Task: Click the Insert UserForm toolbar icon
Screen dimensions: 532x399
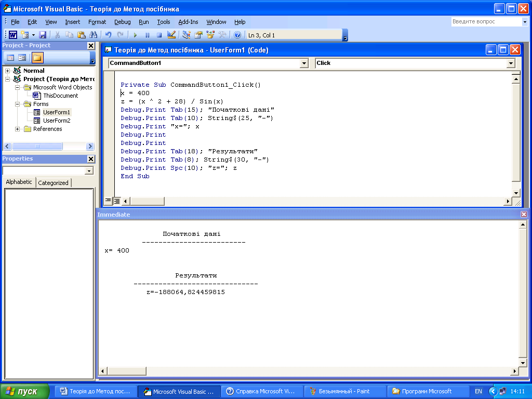Action: point(25,35)
